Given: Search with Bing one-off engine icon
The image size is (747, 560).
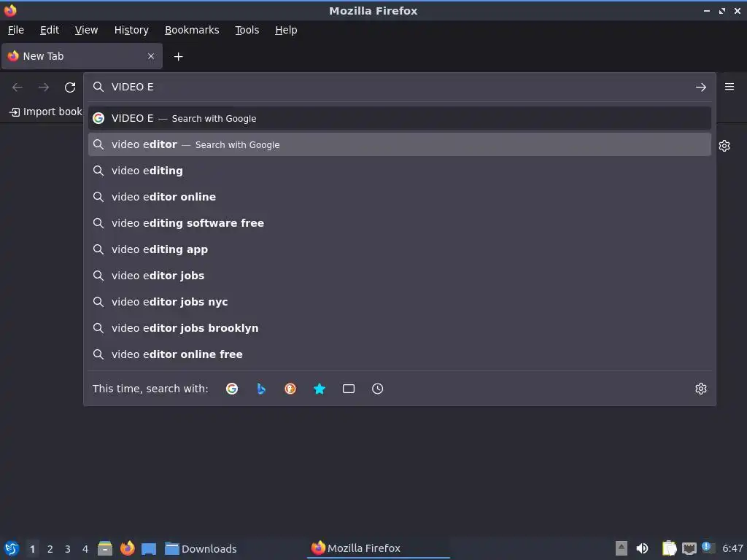Looking at the screenshot, I should [261, 389].
